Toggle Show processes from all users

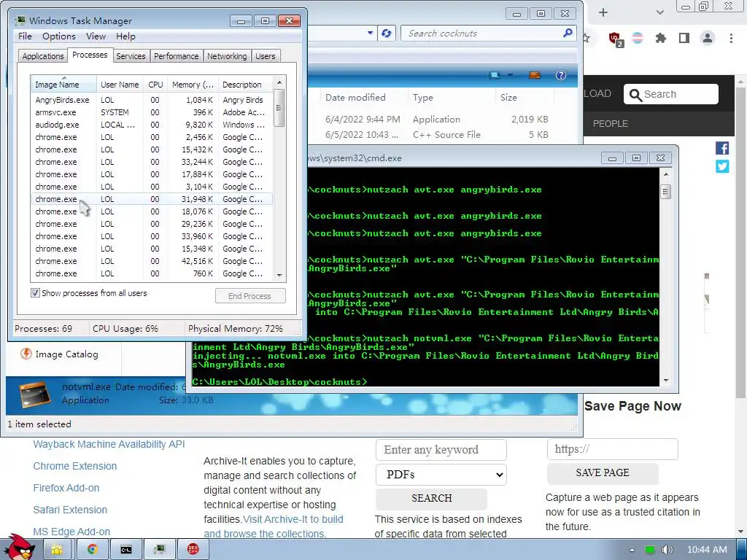[35, 293]
